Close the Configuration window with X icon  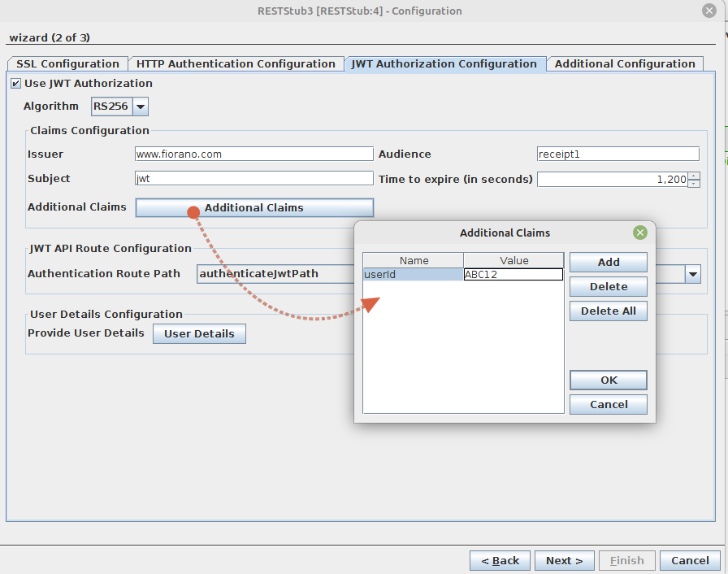(708, 11)
